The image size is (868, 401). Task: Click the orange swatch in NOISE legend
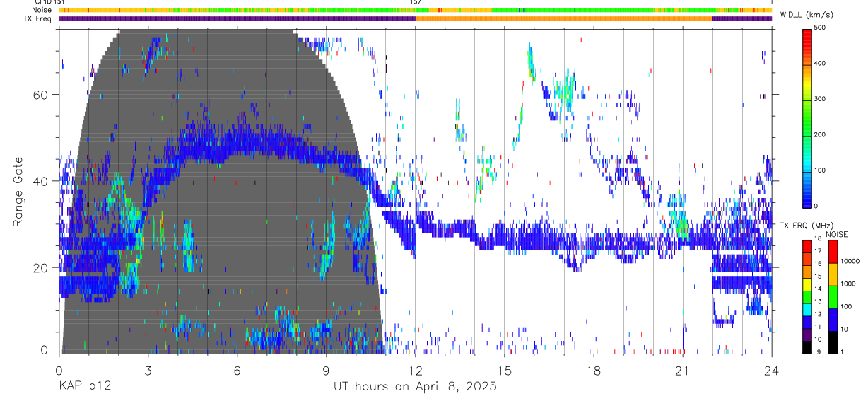[x=833, y=274]
